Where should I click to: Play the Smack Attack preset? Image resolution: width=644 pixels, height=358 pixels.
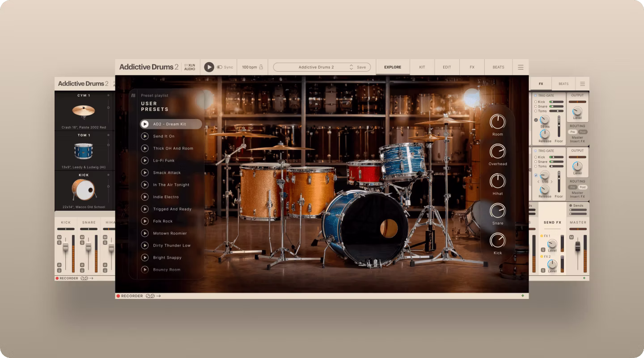145,172
